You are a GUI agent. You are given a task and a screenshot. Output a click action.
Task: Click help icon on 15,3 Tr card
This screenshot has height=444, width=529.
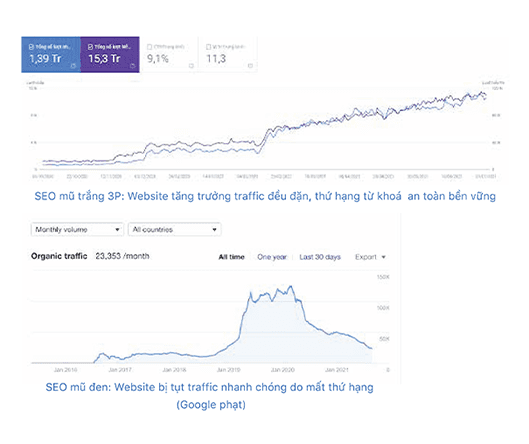pos(132,66)
